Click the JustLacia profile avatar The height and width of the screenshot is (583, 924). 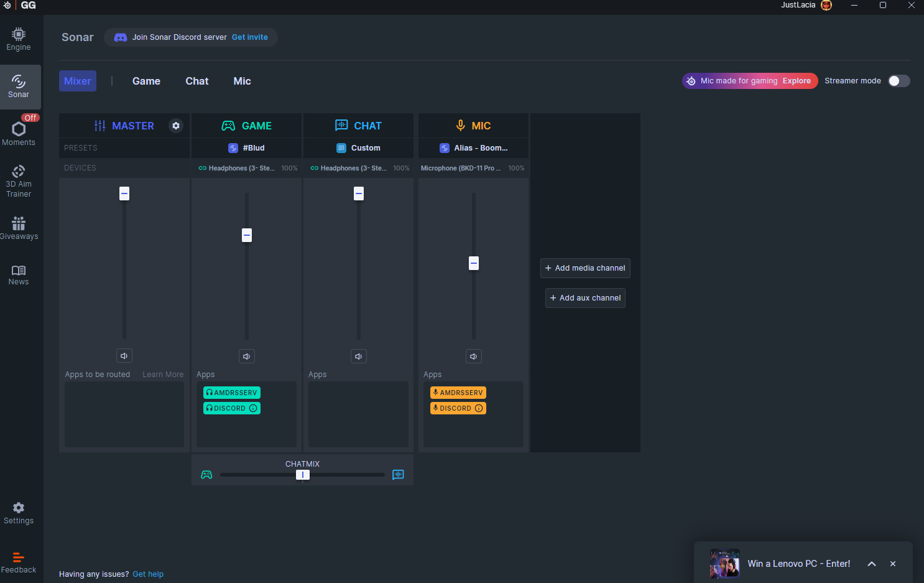pos(826,5)
